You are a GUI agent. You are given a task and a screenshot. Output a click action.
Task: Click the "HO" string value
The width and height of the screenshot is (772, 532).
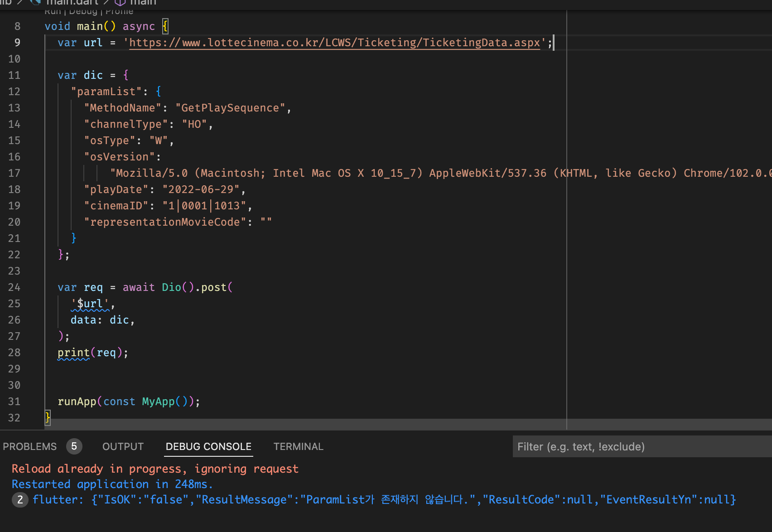194,124
